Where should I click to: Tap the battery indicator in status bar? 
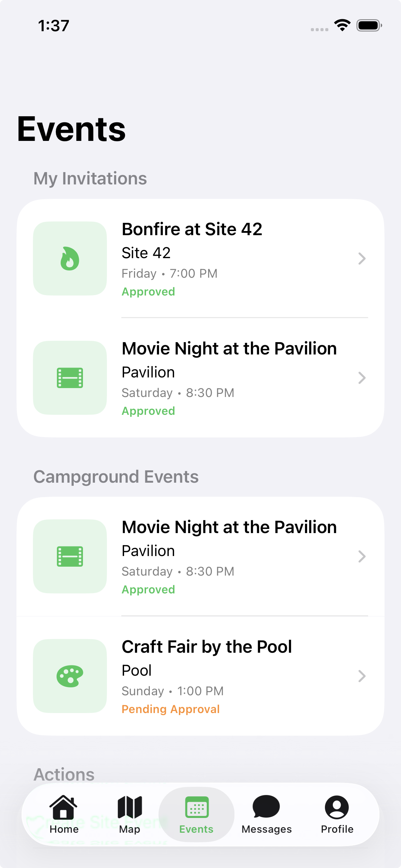click(369, 25)
